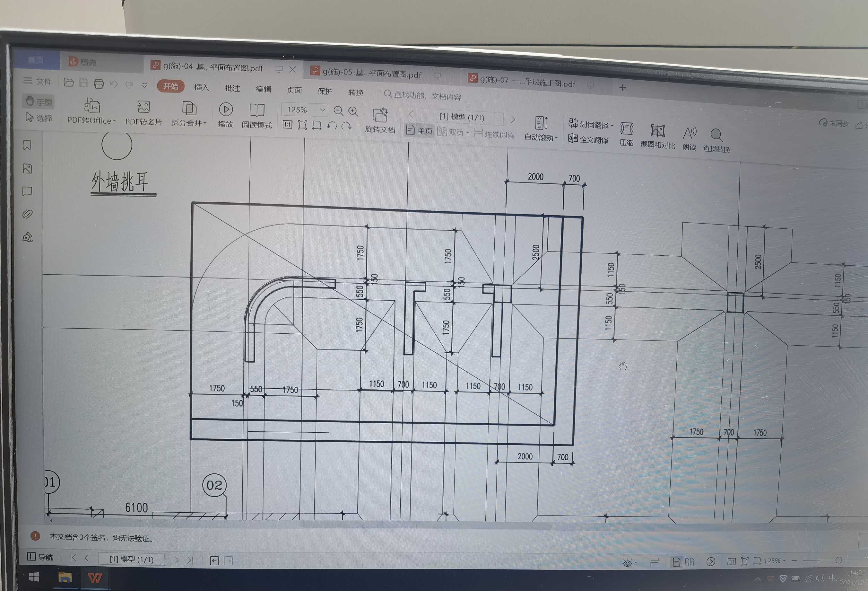Click the zoom minus button beside slider
Screen dimensions: 868x591
pyautogui.click(x=794, y=560)
